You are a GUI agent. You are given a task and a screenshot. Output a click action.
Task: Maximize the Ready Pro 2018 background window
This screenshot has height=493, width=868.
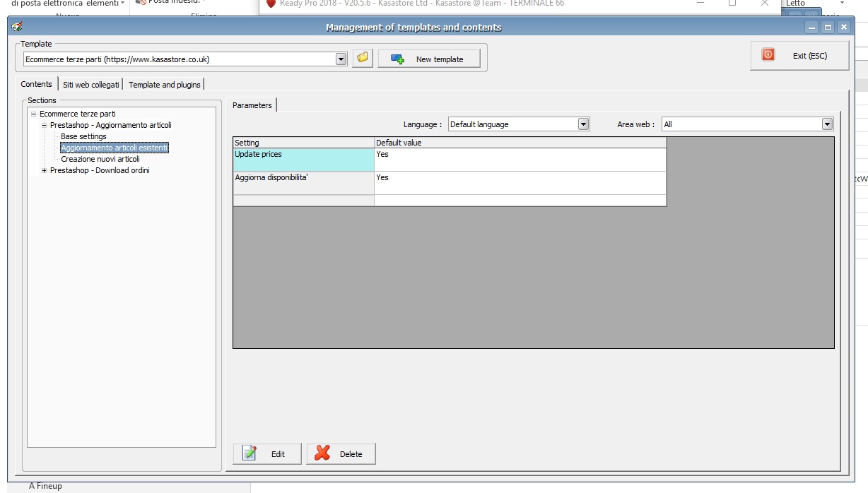(732, 4)
